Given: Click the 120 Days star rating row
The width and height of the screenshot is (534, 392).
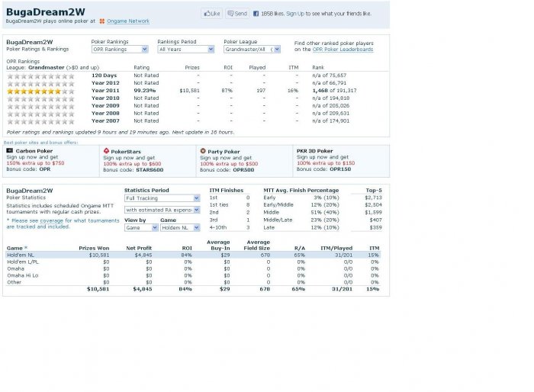Looking at the screenshot, I should click(40, 76).
